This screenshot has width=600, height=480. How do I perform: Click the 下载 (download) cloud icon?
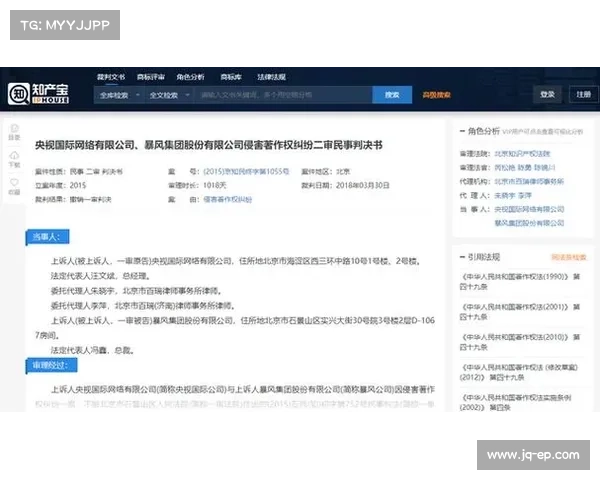[x=15, y=160]
